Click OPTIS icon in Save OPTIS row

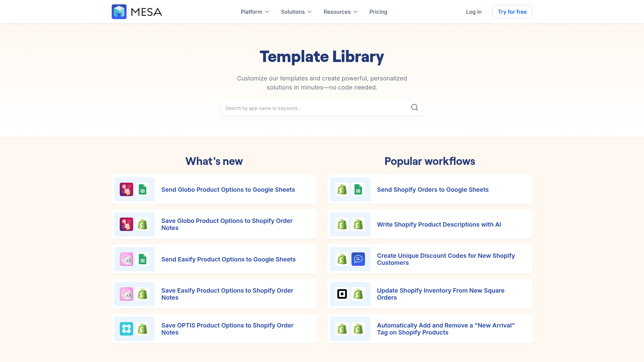click(126, 329)
